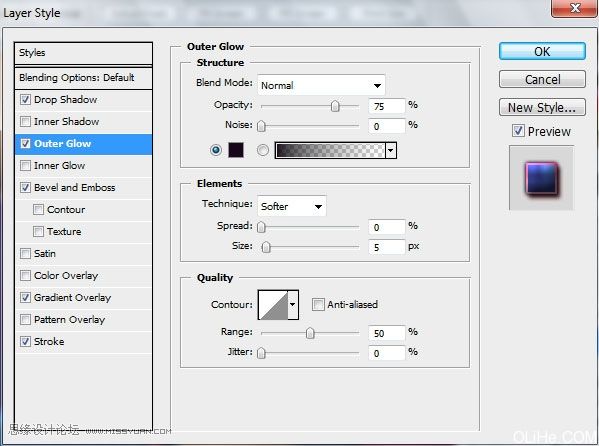Click the Spread value field
Image resolution: width=599 pixels, height=446 pixels.
click(387, 227)
